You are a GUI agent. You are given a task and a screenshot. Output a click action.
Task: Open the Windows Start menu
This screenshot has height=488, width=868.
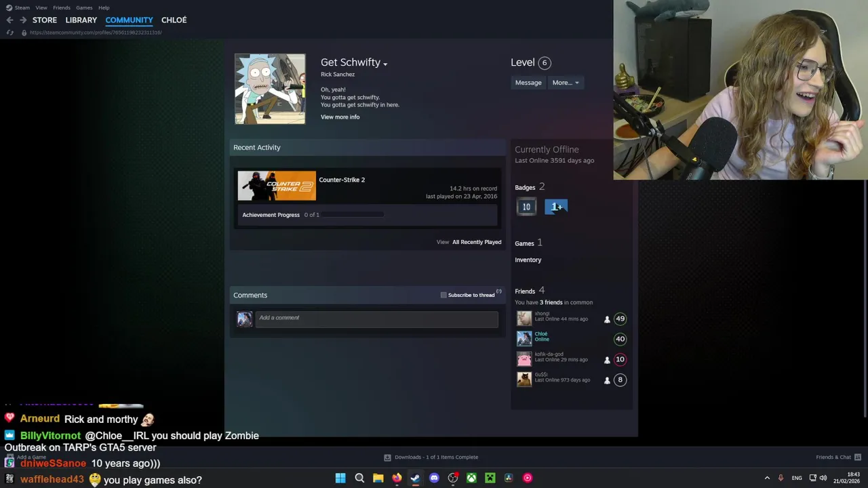click(340, 478)
